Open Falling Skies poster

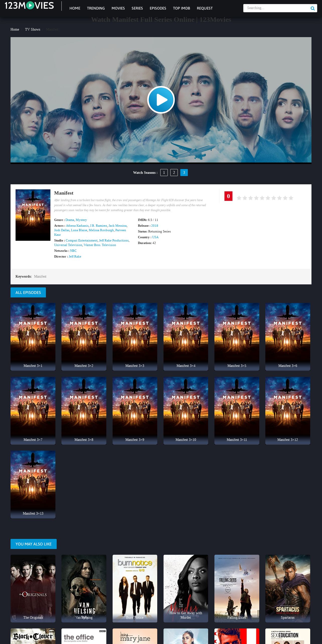point(237,588)
